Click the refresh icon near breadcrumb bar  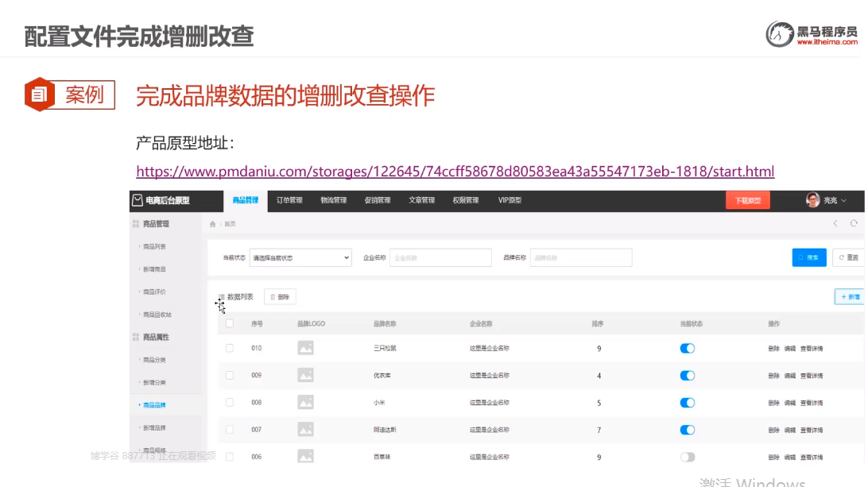pos(854,223)
